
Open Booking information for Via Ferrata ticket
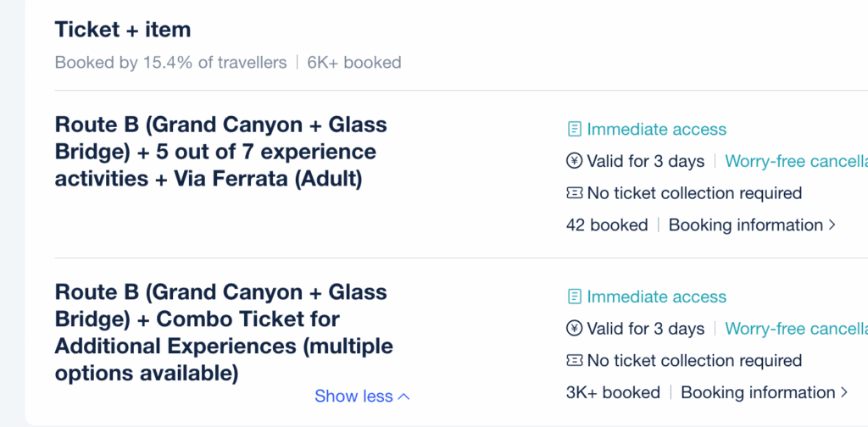pos(746,225)
